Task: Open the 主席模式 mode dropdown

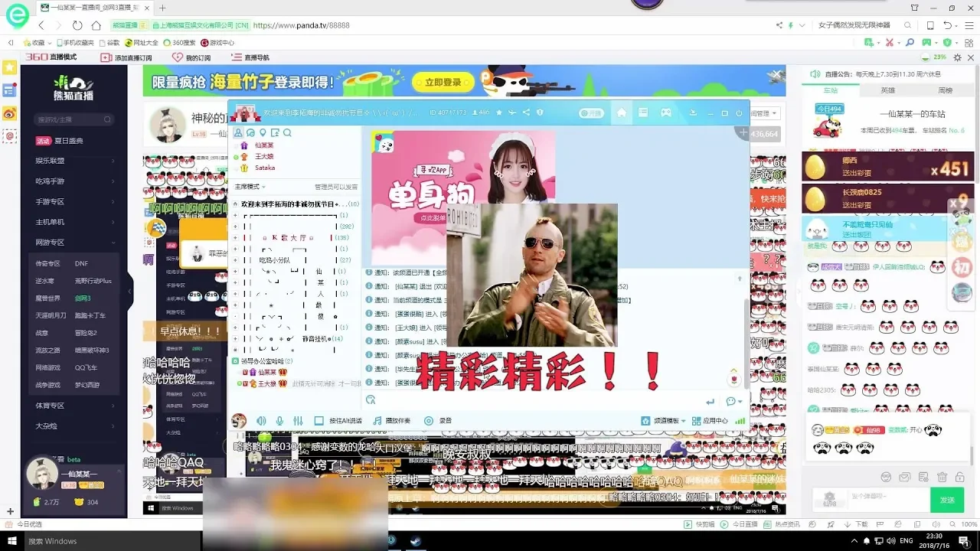Action: [250, 187]
